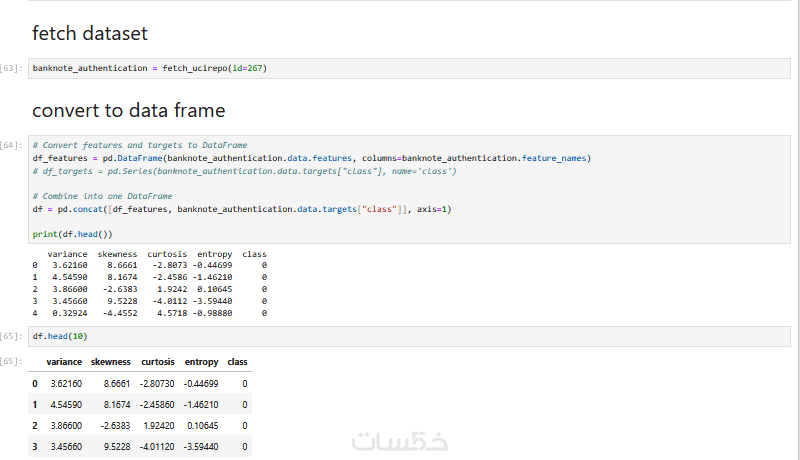800x460 pixels.
Task: Click bold row index 3 in rendered table
Action: 34,445
